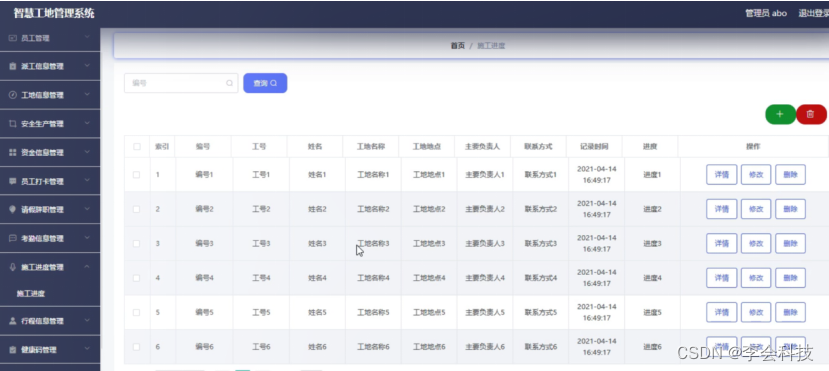Click the 施工进度管理 microphone icon
The height and width of the screenshot is (371, 829).
13,267
